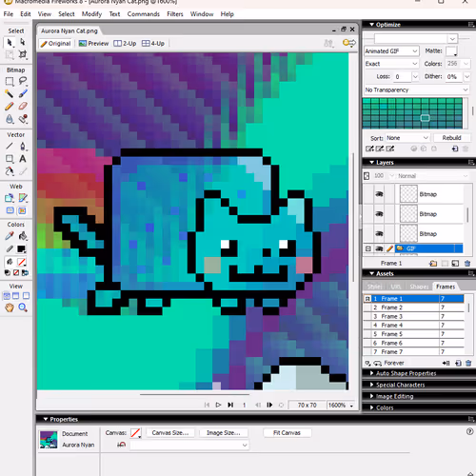Click the Rebuild button
The image size is (476, 476).
pyautogui.click(x=451, y=138)
